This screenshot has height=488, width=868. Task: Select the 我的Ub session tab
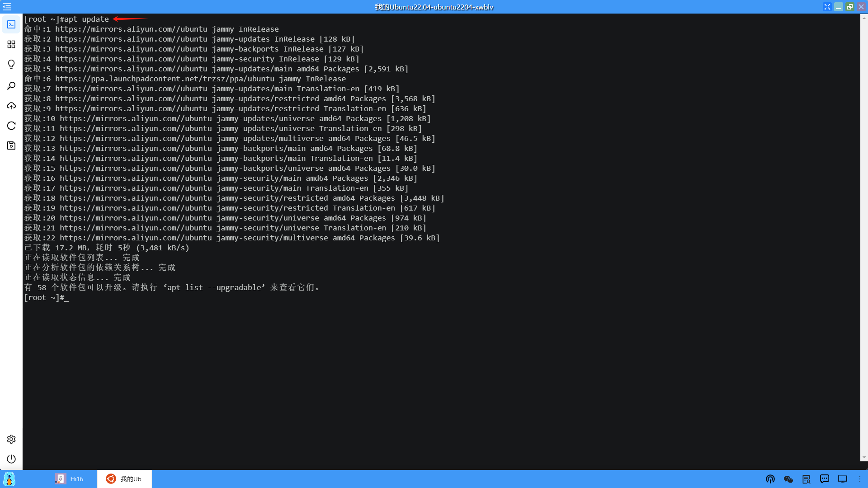pos(124,479)
